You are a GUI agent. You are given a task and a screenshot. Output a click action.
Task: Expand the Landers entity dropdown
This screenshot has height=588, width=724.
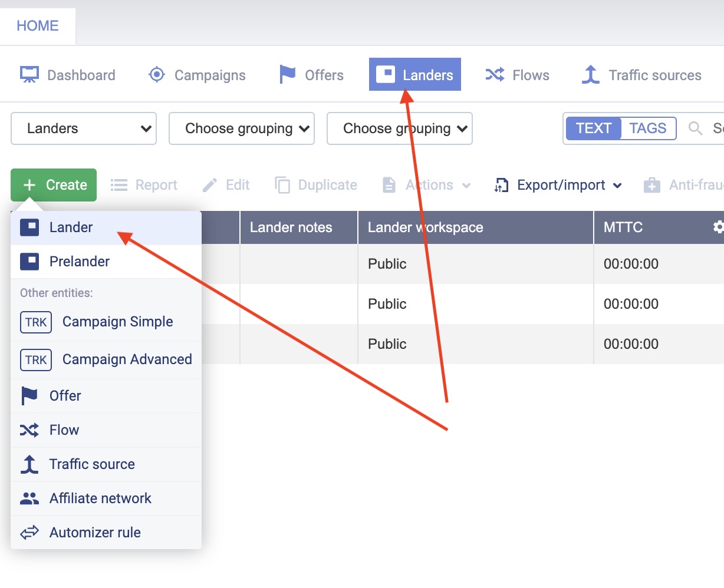coord(84,128)
